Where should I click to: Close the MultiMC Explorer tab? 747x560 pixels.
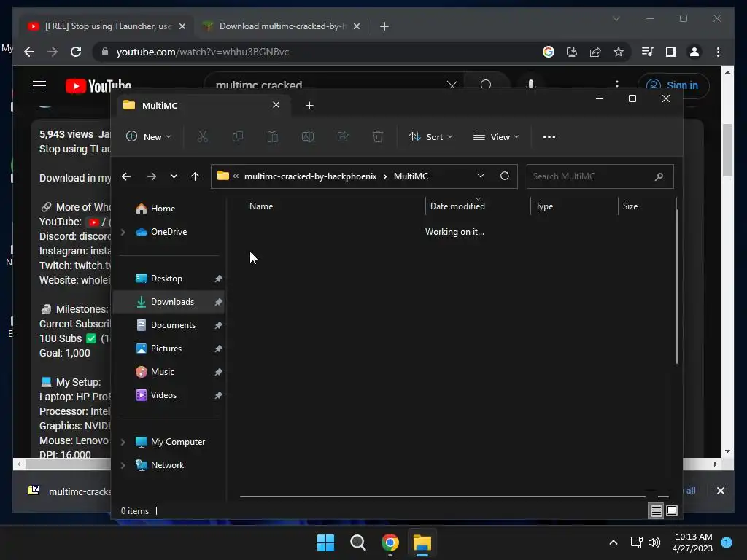coord(276,105)
